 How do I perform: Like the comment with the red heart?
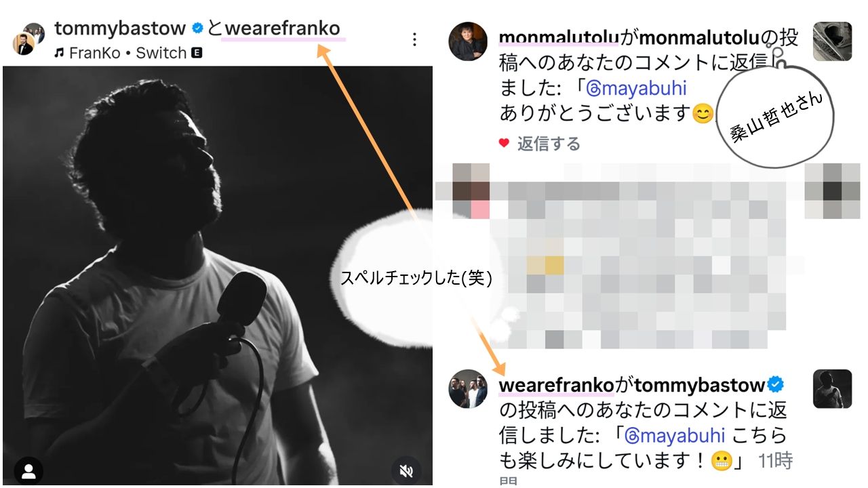(504, 143)
